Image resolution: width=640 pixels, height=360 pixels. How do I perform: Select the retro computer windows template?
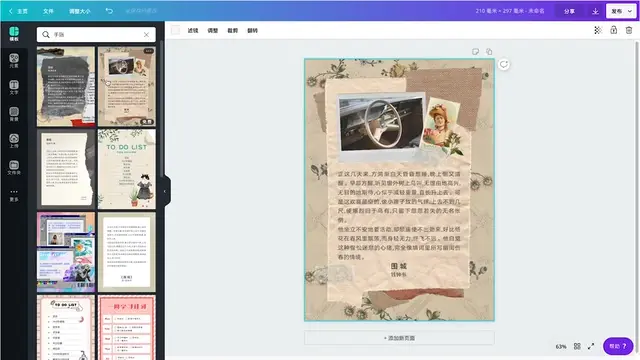point(66,252)
